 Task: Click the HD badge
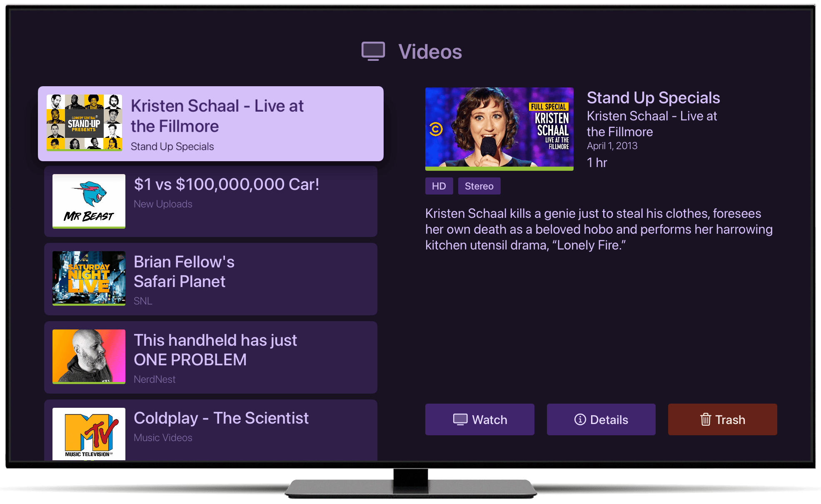point(439,186)
